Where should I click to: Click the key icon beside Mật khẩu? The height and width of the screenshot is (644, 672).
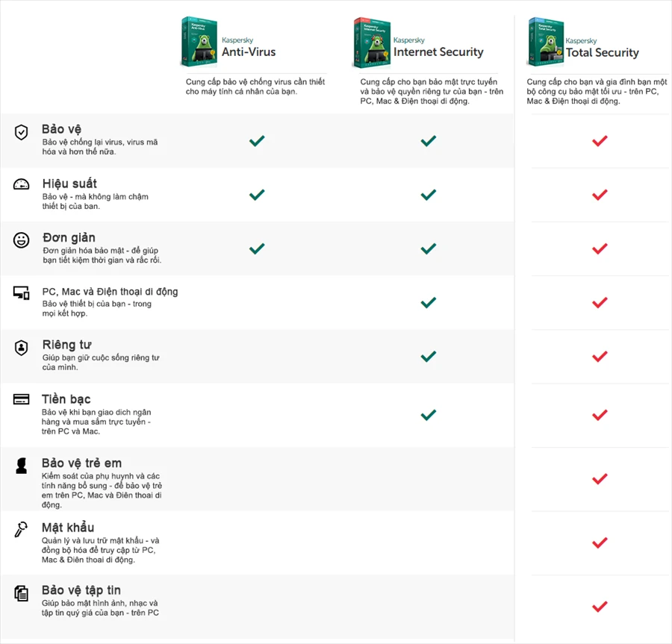pos(21,530)
